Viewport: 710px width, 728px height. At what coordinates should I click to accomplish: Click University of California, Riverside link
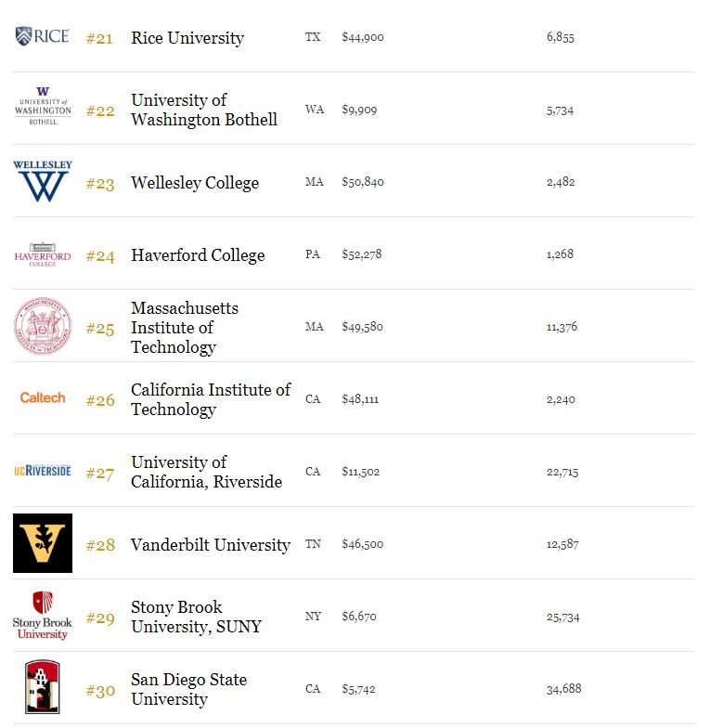206,472
